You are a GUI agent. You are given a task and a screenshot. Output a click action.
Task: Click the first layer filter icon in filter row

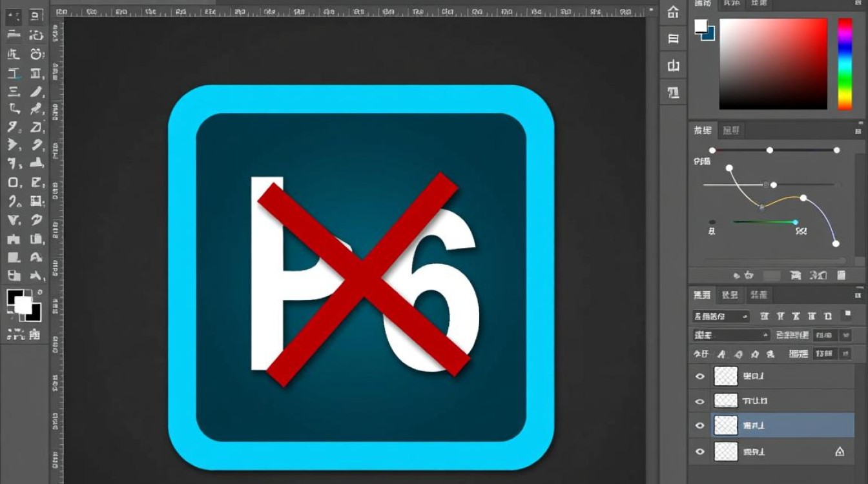tap(765, 316)
